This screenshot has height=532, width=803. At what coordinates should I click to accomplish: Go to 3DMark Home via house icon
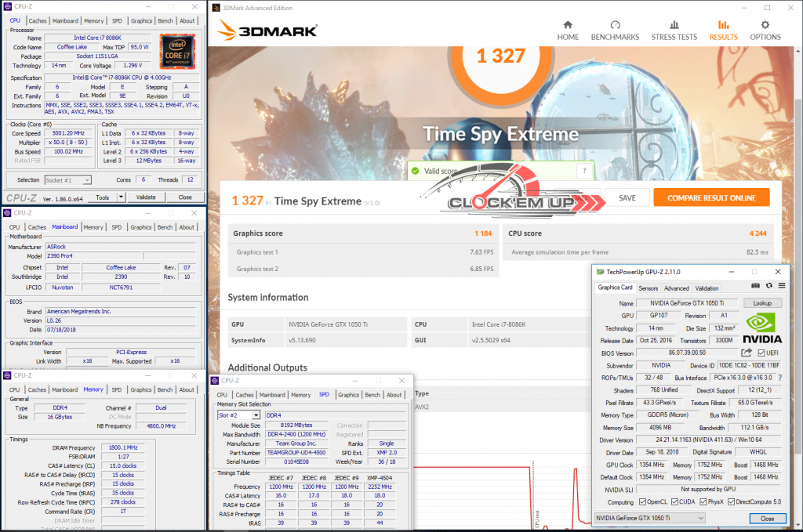click(x=568, y=24)
